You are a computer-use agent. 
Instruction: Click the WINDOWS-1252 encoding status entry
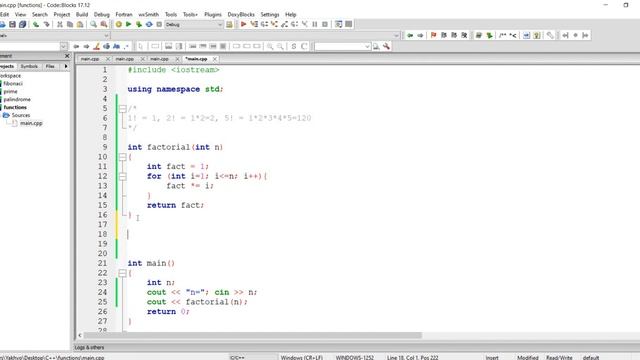click(x=355, y=358)
